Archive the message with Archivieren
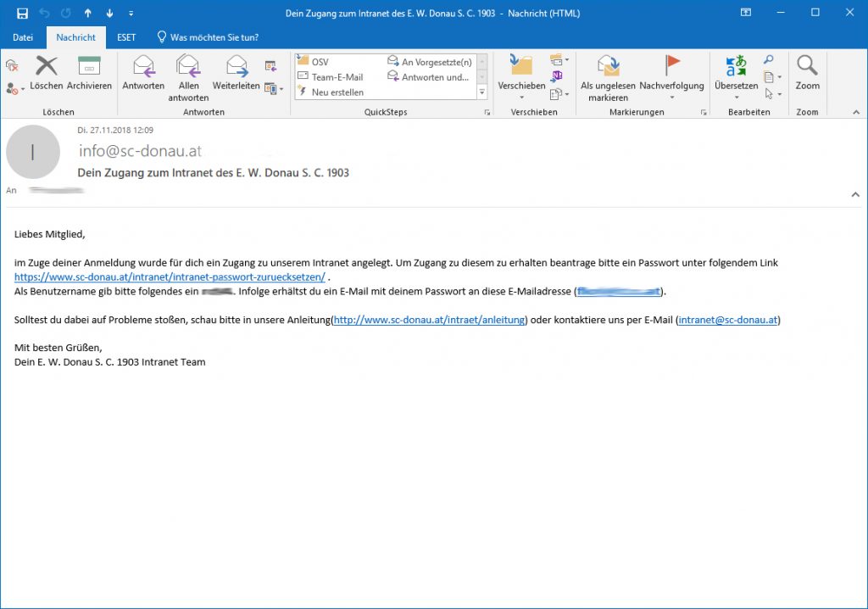 click(89, 73)
